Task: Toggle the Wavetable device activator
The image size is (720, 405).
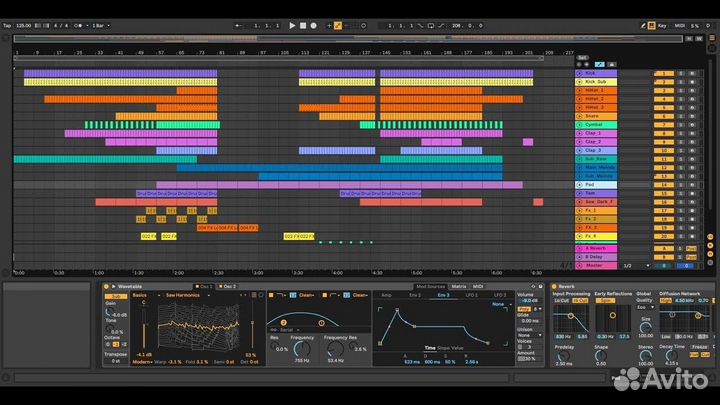Action: pyautogui.click(x=107, y=286)
